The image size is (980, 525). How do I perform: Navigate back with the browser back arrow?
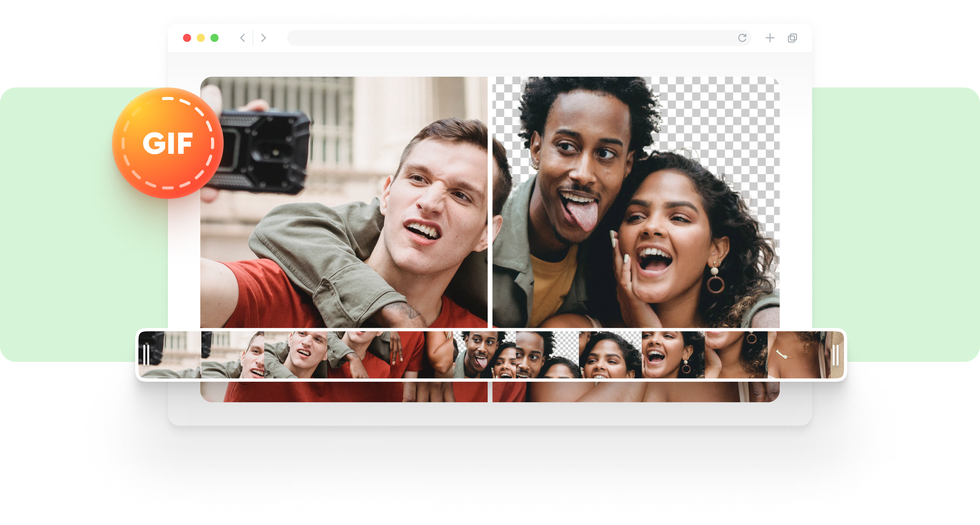coord(242,38)
